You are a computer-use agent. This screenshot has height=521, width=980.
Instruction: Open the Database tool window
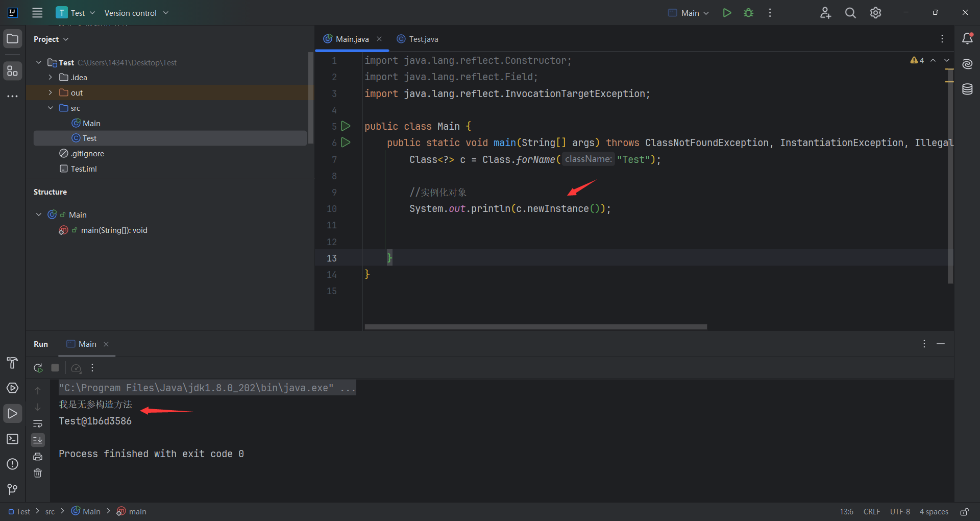point(967,89)
